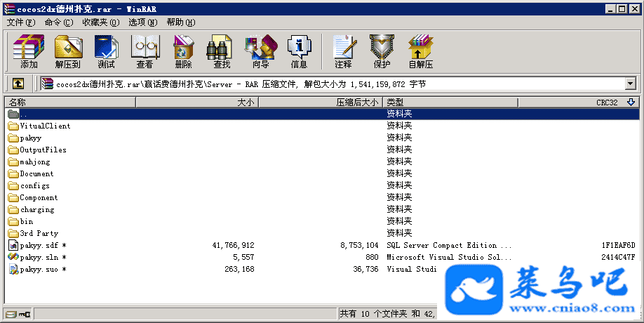
Task: Open the 文件(F) menu
Action: coord(21,22)
